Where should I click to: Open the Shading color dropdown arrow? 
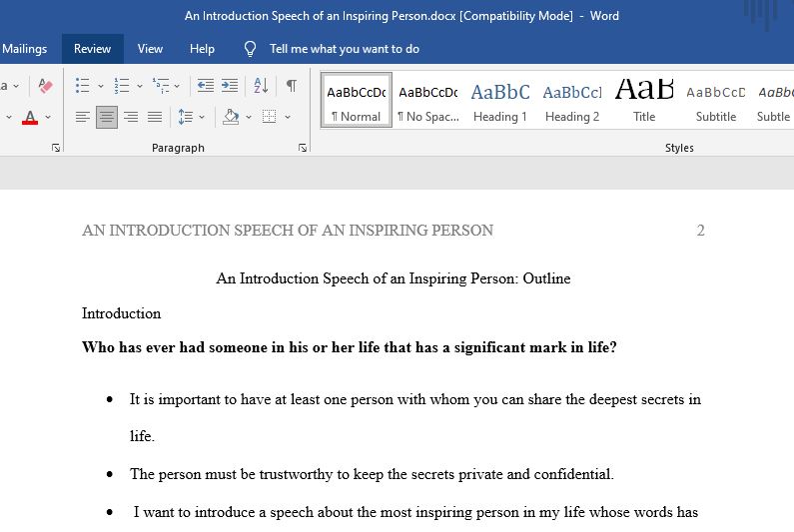pos(249,118)
